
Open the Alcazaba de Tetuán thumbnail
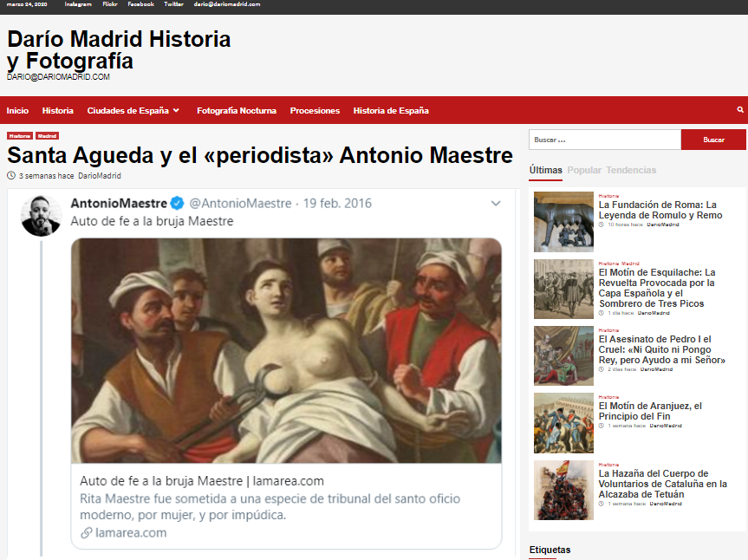click(563, 490)
